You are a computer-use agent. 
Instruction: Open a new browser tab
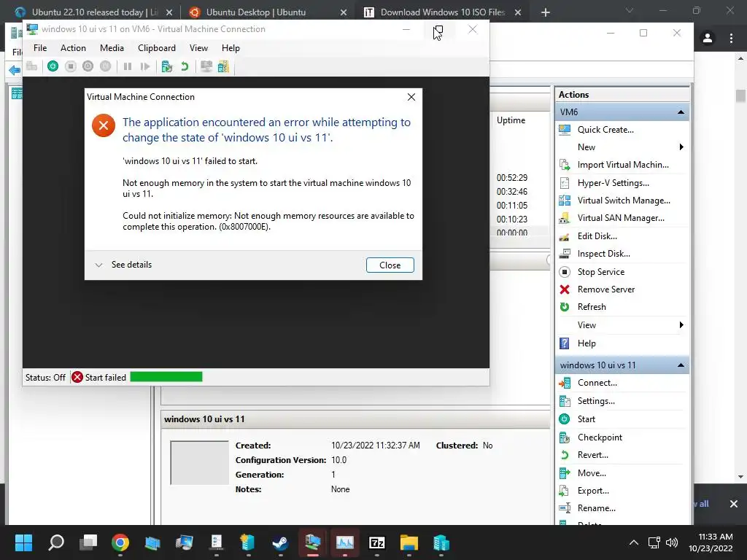pos(546,12)
